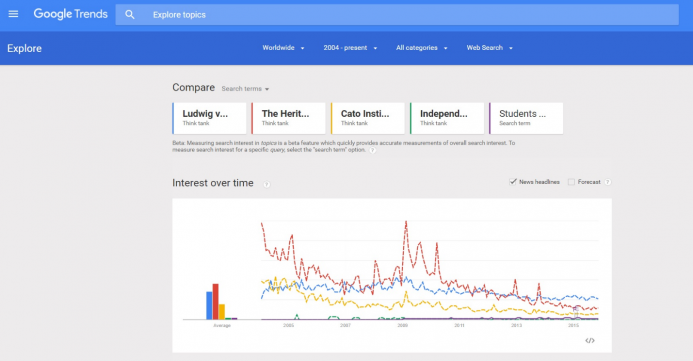Uncheck the News headlines checkbox
Screen dimensions: 693x361
point(513,182)
